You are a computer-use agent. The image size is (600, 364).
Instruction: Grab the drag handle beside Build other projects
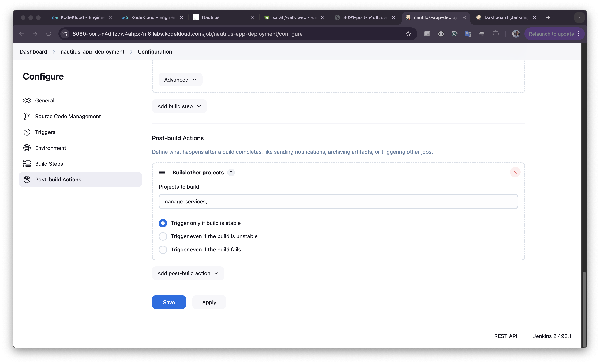point(162,173)
